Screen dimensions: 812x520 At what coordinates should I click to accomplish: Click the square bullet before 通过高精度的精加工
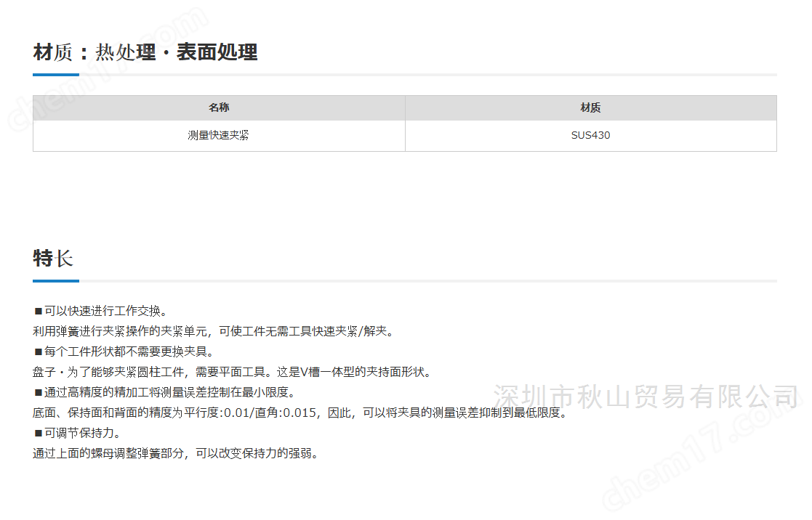(39, 392)
